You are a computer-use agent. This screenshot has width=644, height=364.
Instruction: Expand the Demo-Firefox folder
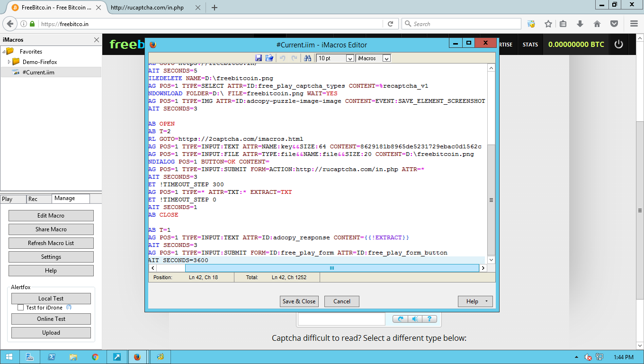pyautogui.click(x=9, y=62)
